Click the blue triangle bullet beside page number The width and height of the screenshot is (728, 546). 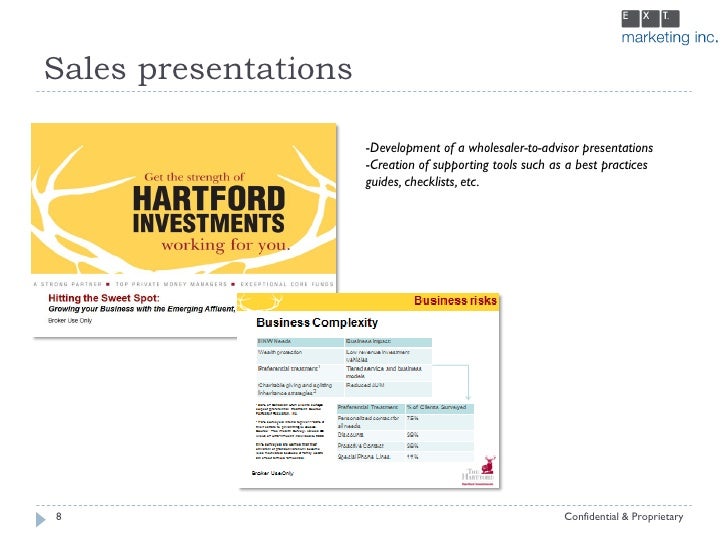pos(41,519)
